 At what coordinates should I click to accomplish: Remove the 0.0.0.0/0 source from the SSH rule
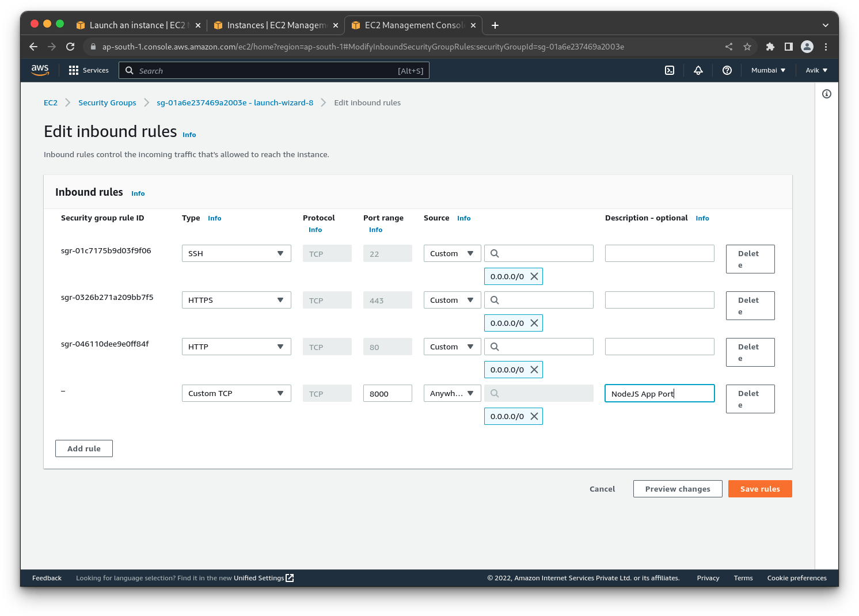pos(534,276)
